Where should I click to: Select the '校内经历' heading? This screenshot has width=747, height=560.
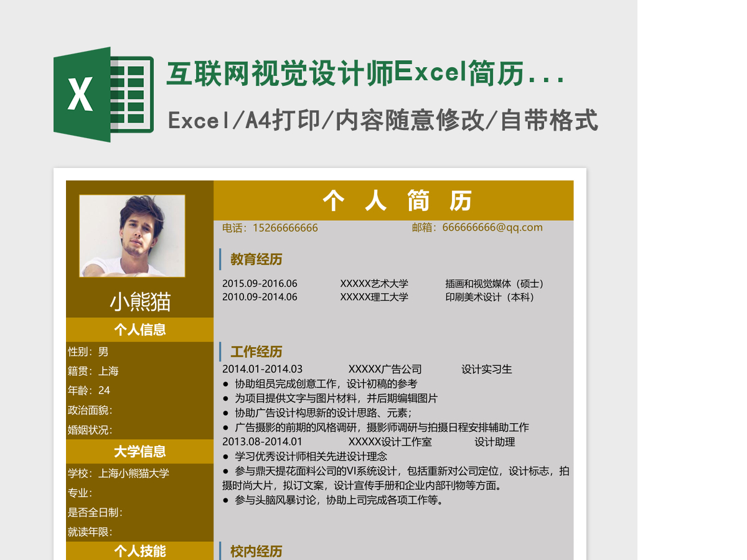point(256,551)
